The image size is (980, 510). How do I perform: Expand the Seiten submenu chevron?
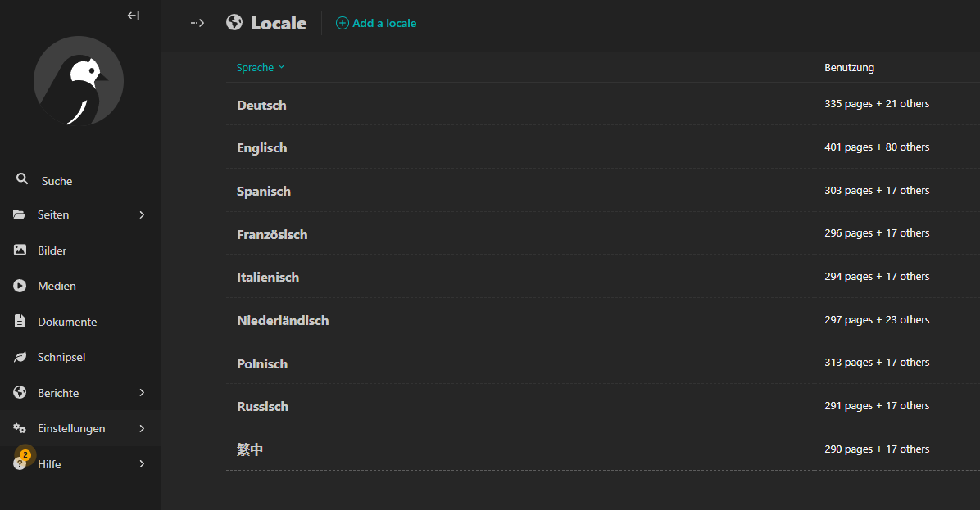point(141,214)
